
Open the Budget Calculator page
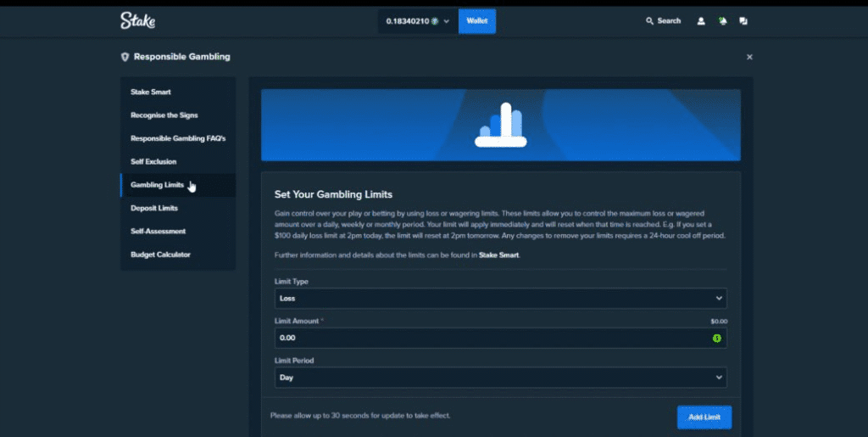pos(160,255)
